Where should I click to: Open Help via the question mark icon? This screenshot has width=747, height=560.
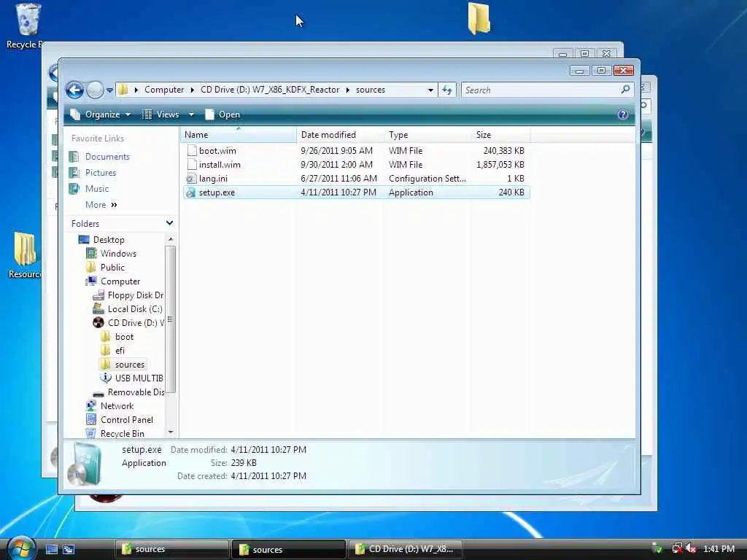622,114
